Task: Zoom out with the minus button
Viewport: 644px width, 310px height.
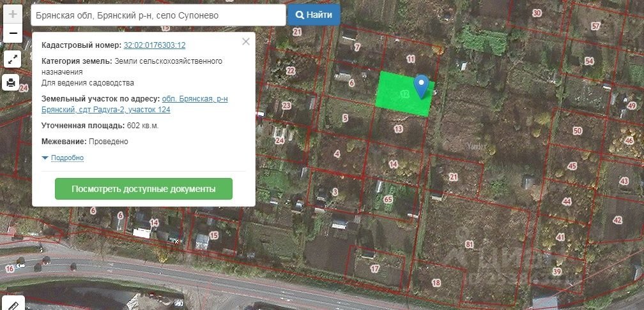Action: click(13, 33)
